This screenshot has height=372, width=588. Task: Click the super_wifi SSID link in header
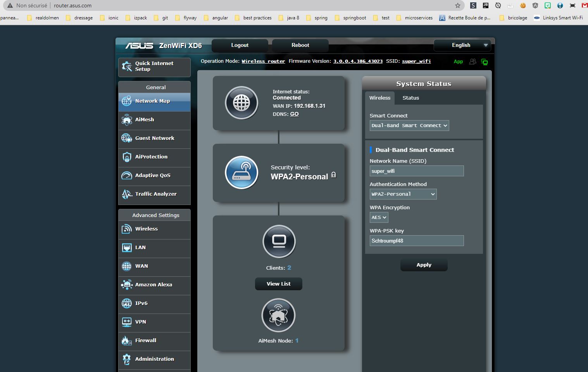click(x=416, y=61)
